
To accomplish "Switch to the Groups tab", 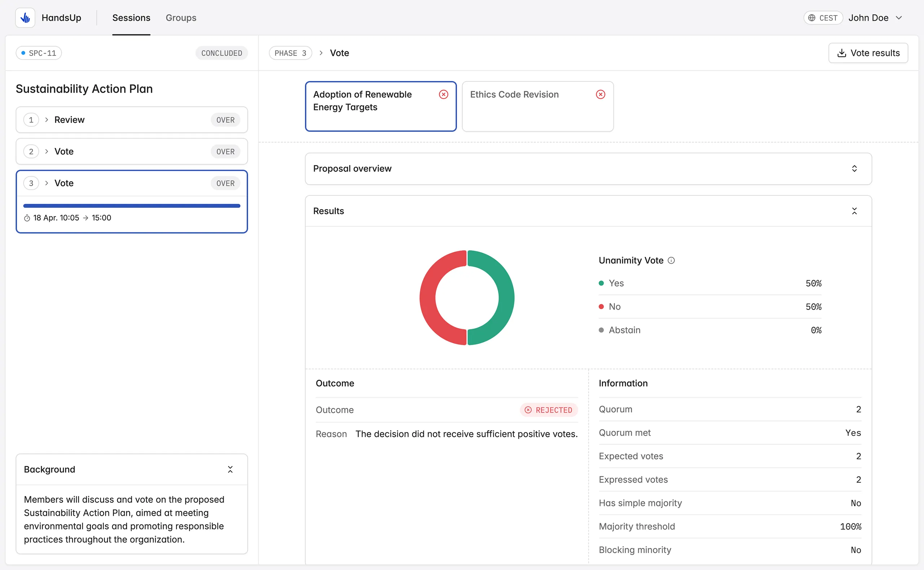I will pos(181,18).
